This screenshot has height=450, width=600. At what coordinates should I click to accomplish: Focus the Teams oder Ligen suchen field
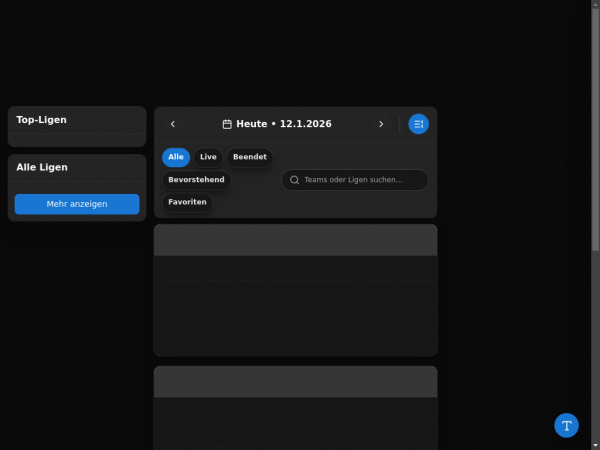360,180
